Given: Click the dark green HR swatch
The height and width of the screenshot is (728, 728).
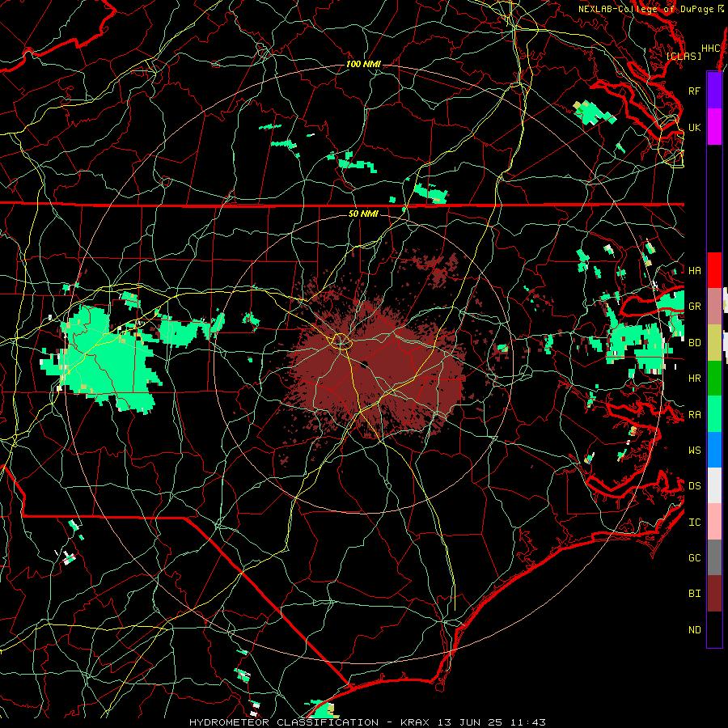Looking at the screenshot, I should pos(714,379).
